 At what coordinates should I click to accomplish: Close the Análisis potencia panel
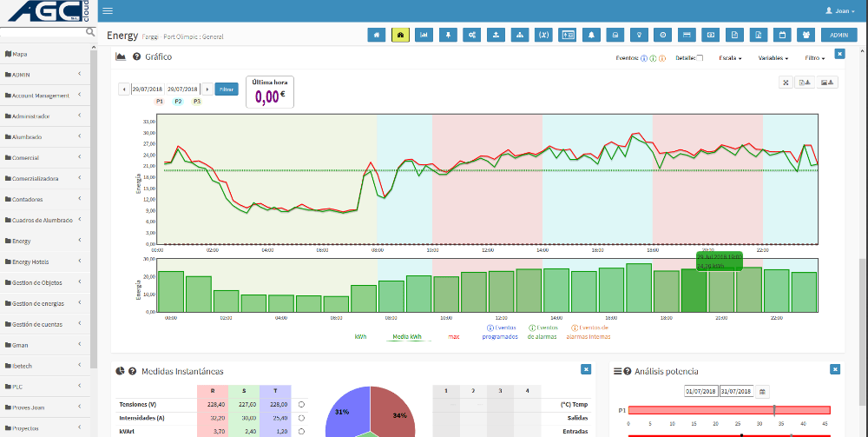(x=835, y=369)
